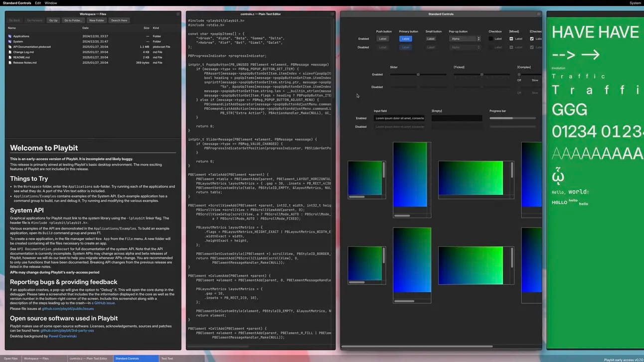Open the Pawel Czerwinski link
This screenshot has width=644, height=362.
[63, 336]
